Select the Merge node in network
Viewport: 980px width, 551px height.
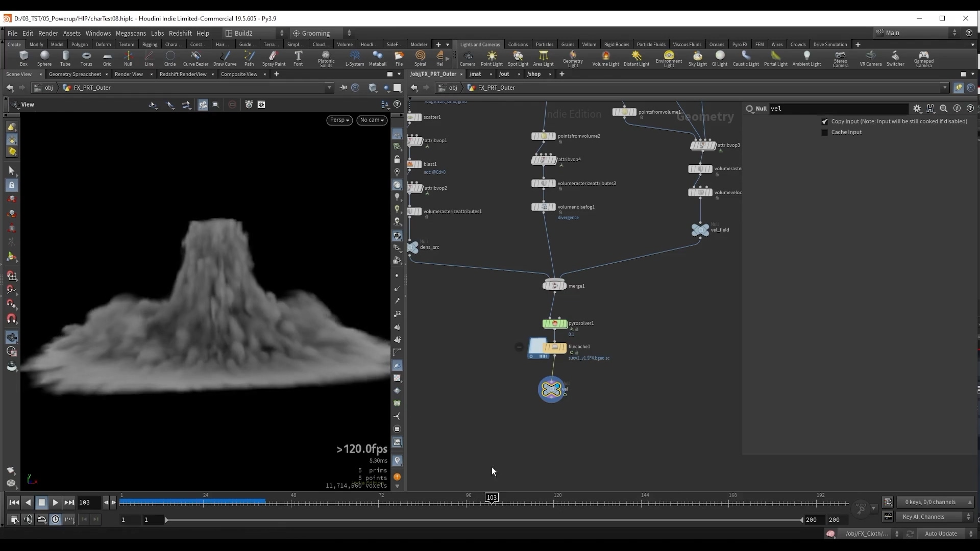(x=553, y=285)
